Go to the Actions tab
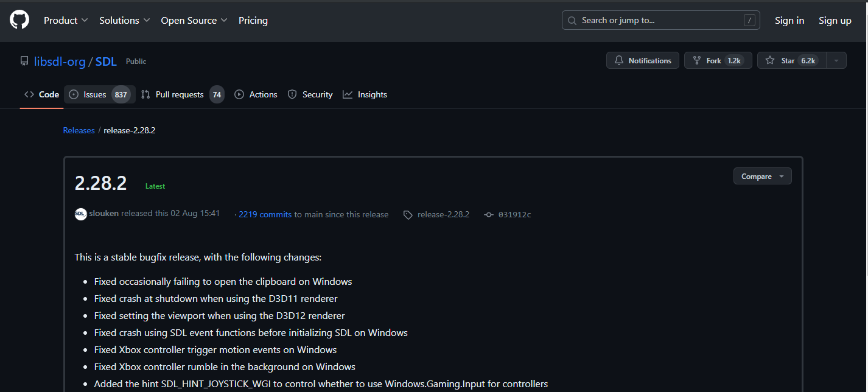 click(256, 94)
